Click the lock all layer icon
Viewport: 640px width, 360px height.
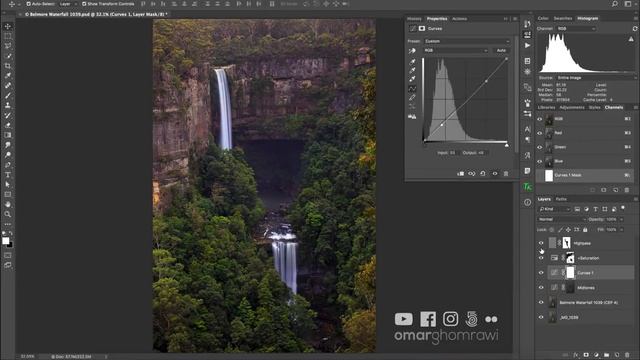(x=585, y=230)
